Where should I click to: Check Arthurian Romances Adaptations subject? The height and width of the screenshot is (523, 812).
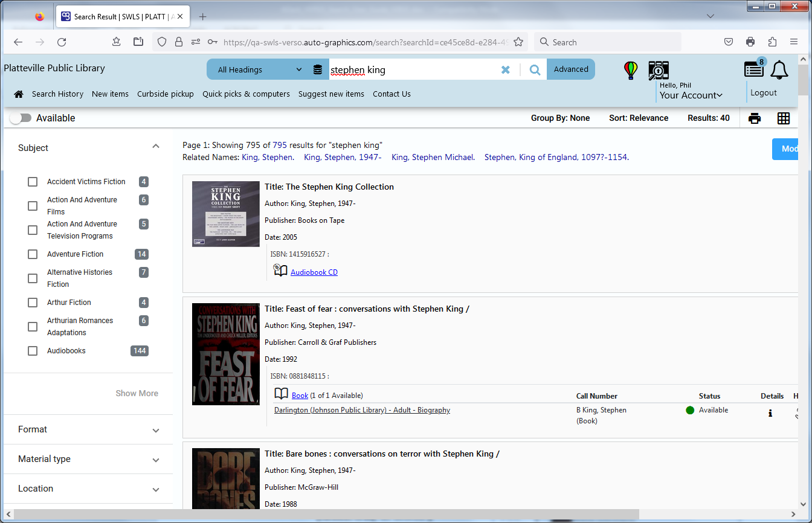pyautogui.click(x=33, y=327)
